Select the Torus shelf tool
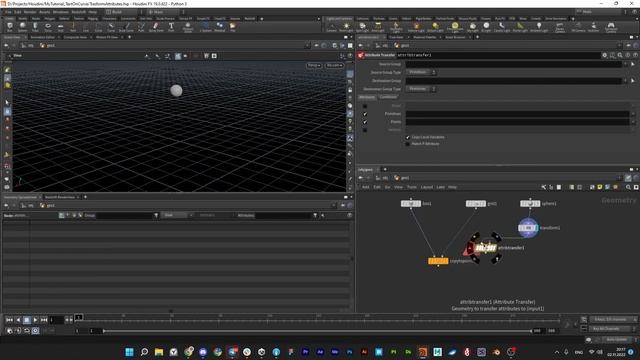 point(48,27)
